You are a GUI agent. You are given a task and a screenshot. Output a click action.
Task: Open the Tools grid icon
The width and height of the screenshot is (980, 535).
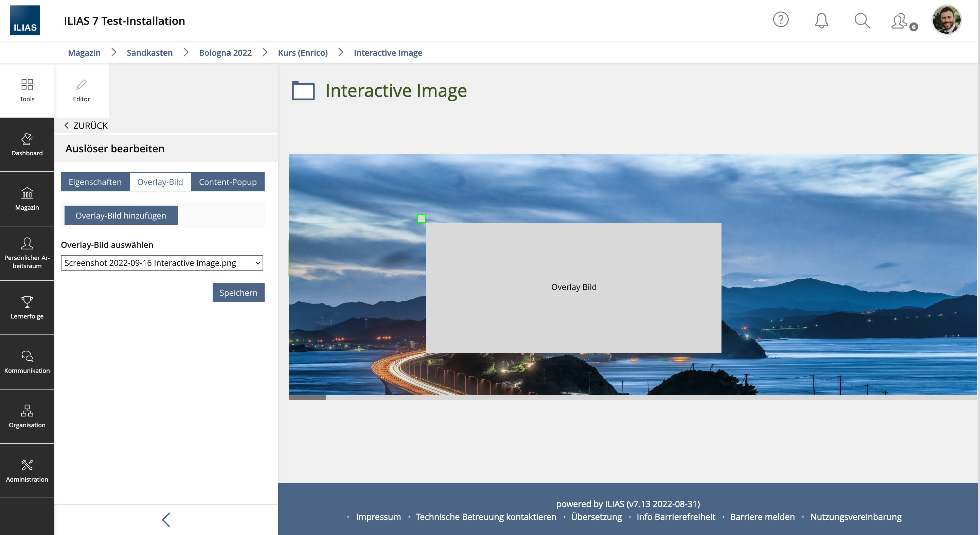coord(27,90)
